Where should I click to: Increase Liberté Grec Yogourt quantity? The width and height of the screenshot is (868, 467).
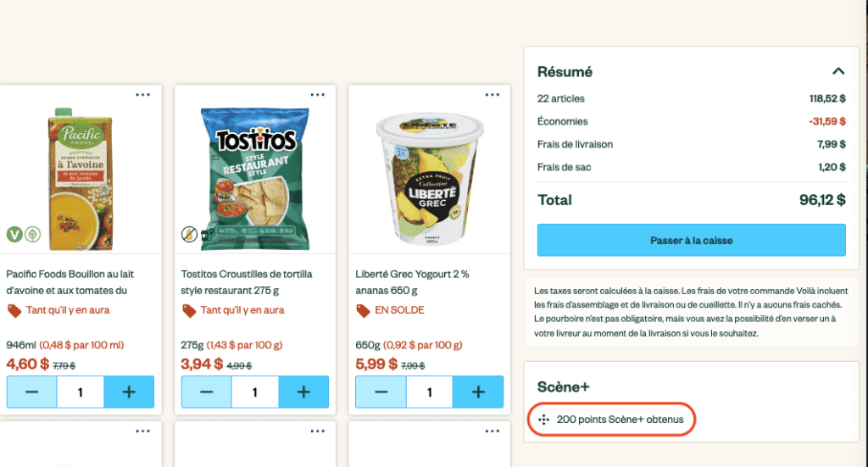point(478,392)
